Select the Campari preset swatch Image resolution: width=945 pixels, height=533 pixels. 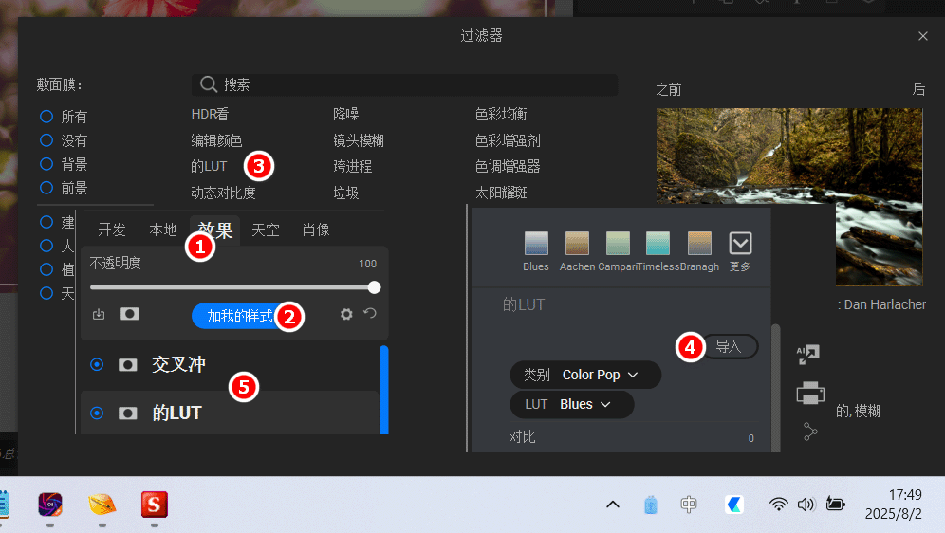[618, 243]
